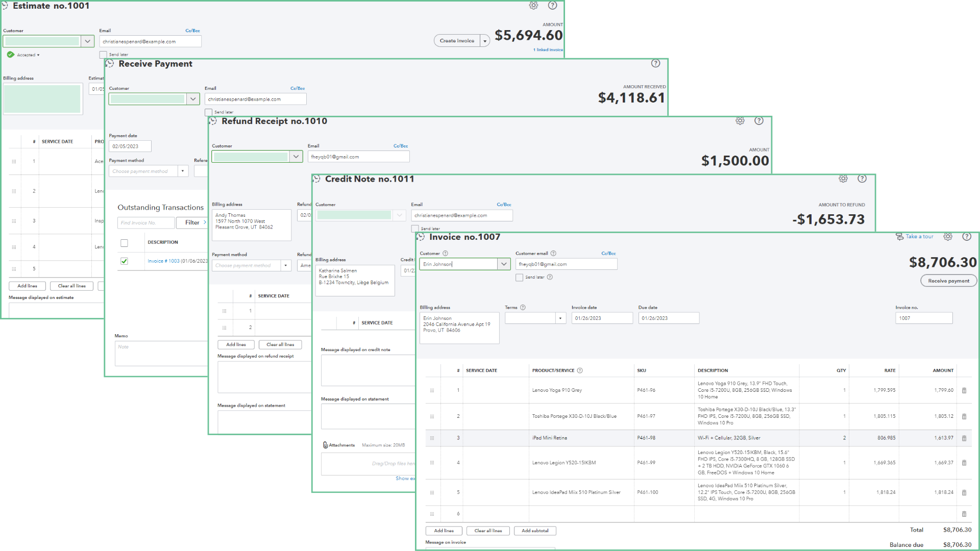Open settings gear on Refund Receipt no.1010

tap(740, 121)
